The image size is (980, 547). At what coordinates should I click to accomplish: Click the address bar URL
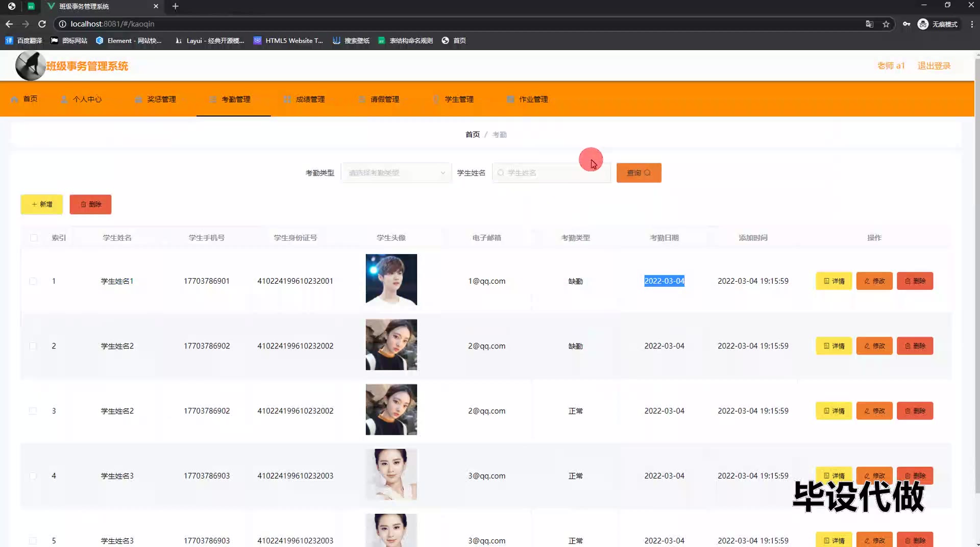tap(112, 24)
